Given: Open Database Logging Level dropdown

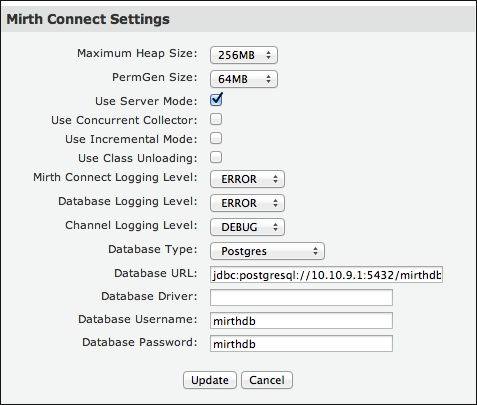Looking at the screenshot, I should 247,203.
